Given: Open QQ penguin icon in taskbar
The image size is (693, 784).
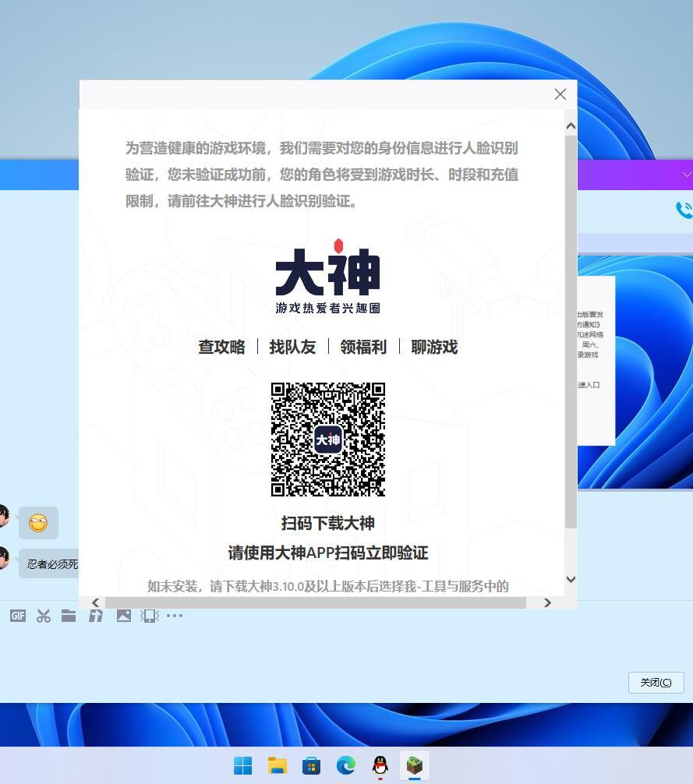Looking at the screenshot, I should 380,765.
